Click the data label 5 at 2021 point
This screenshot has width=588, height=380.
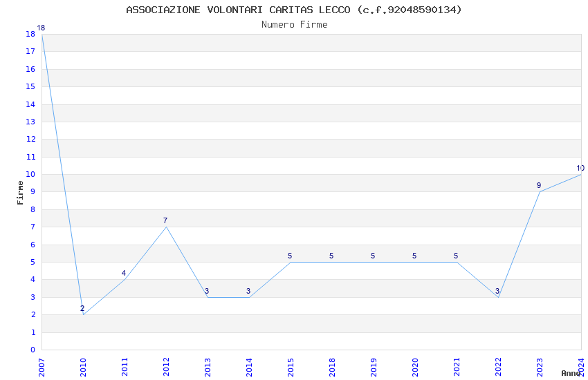tap(456, 256)
